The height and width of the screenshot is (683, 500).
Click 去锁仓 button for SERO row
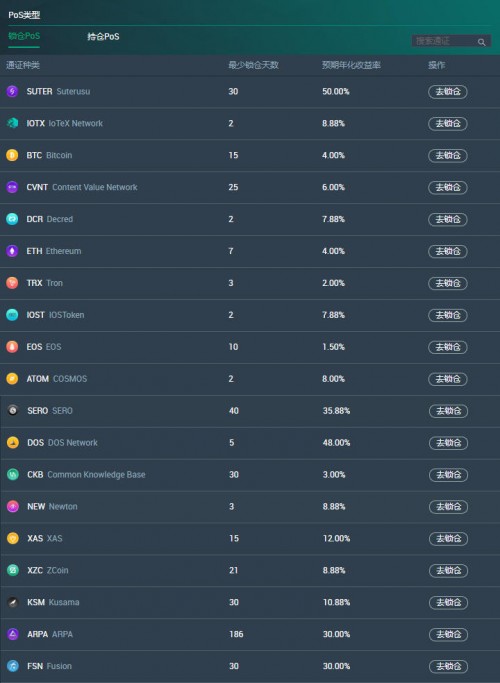(x=449, y=411)
